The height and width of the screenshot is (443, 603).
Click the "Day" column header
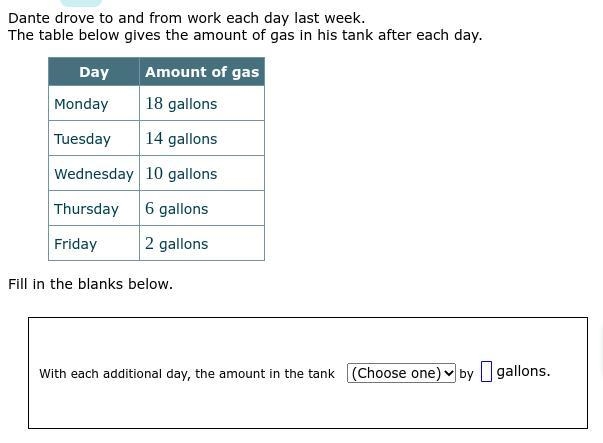94,72
